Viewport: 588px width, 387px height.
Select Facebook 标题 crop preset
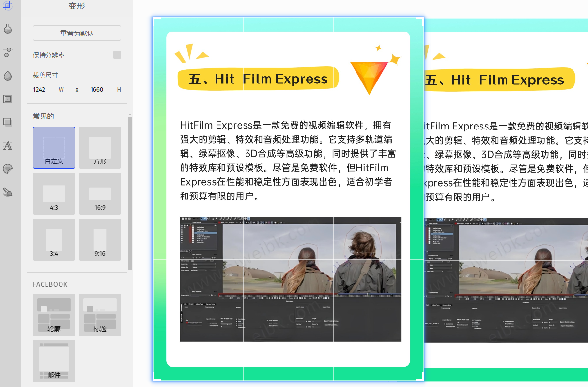click(x=100, y=315)
